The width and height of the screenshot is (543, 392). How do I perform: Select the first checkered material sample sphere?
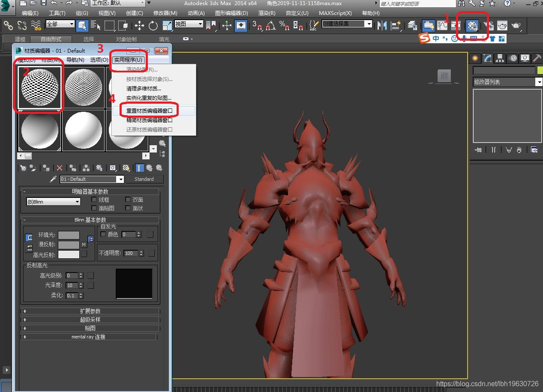[x=39, y=87]
